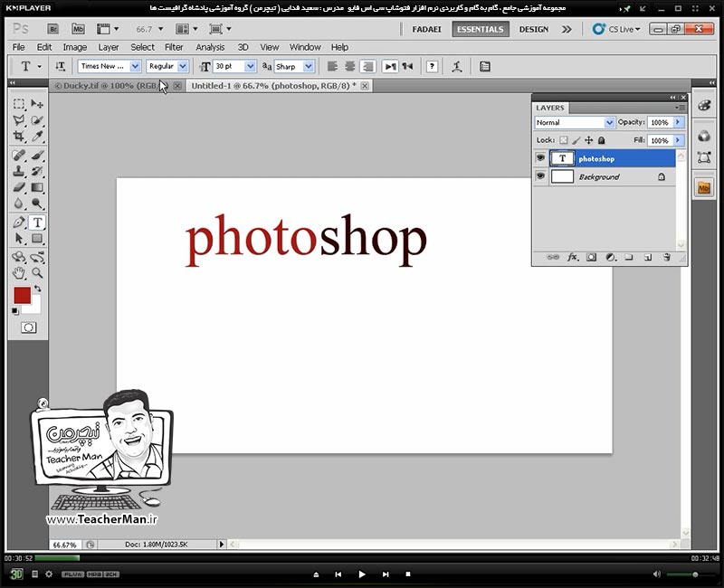
Task: Launch Bridge from the application bar
Action: pyautogui.click(x=53, y=29)
